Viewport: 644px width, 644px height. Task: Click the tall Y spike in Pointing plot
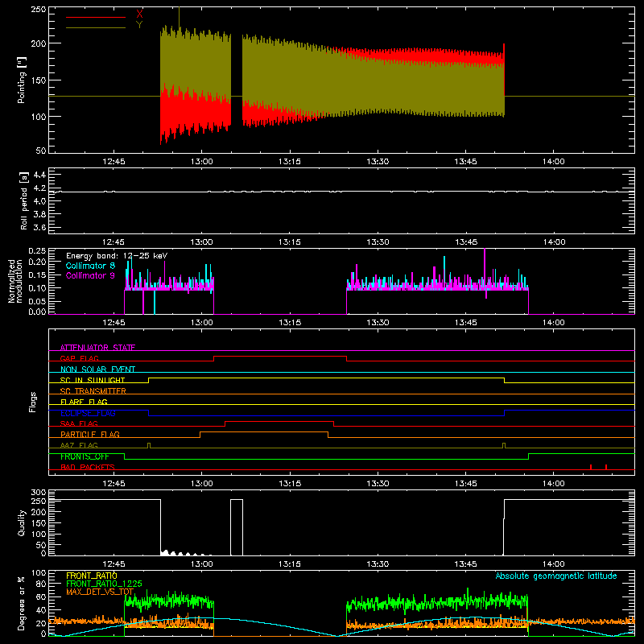[x=179, y=17]
